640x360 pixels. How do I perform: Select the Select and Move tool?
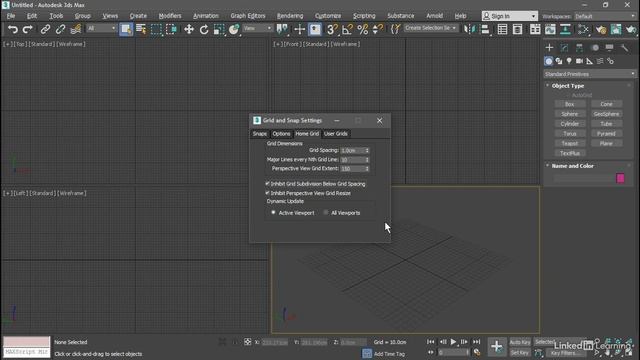tap(189, 29)
